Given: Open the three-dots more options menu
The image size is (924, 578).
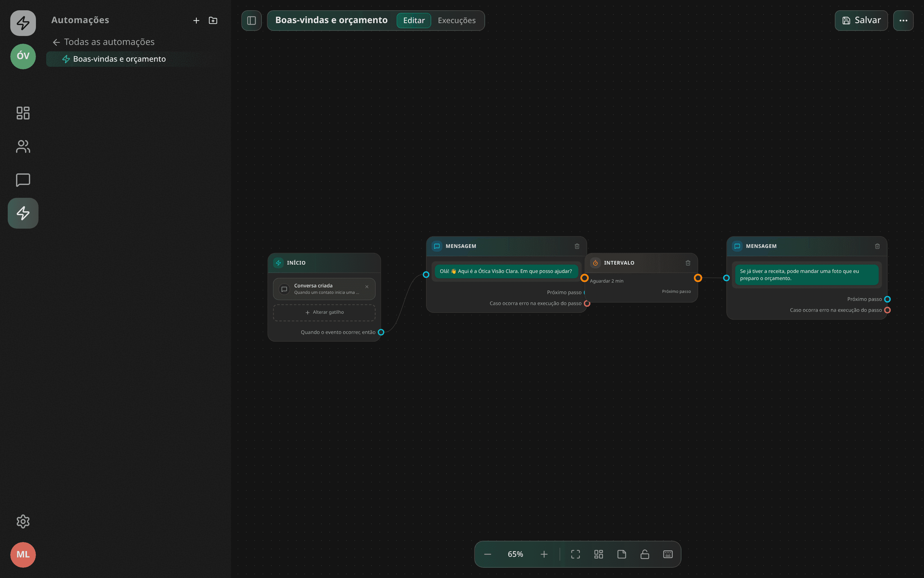Looking at the screenshot, I should [903, 21].
